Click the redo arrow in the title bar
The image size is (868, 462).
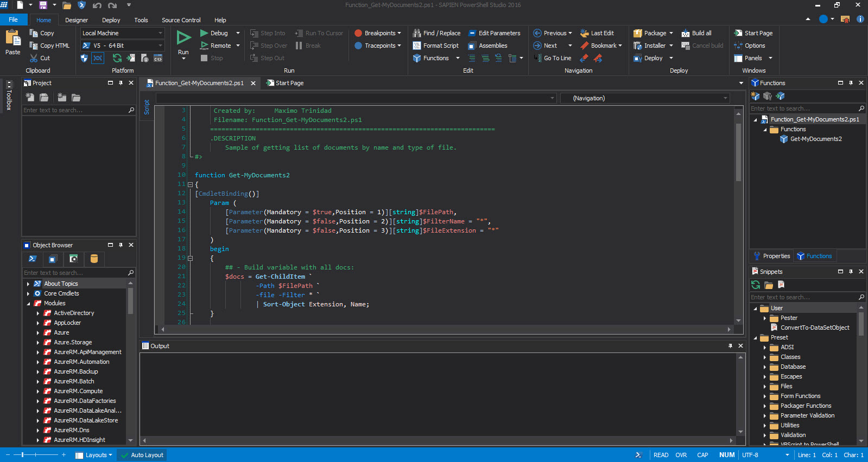point(112,5)
